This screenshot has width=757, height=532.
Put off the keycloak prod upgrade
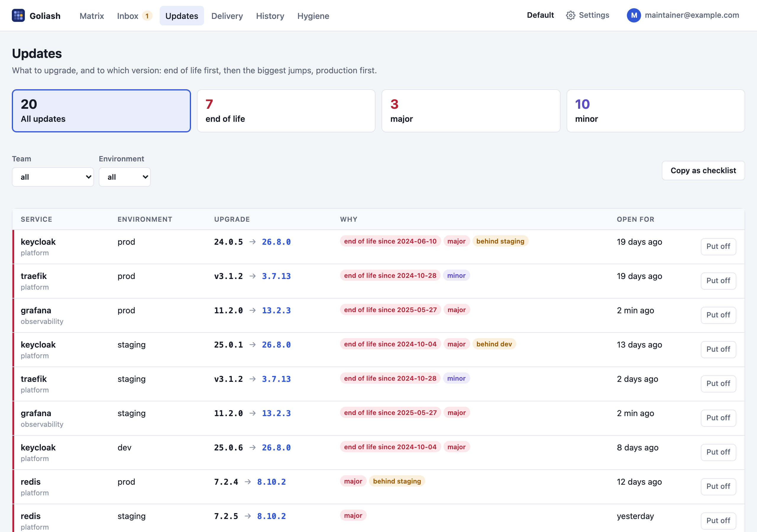click(718, 246)
